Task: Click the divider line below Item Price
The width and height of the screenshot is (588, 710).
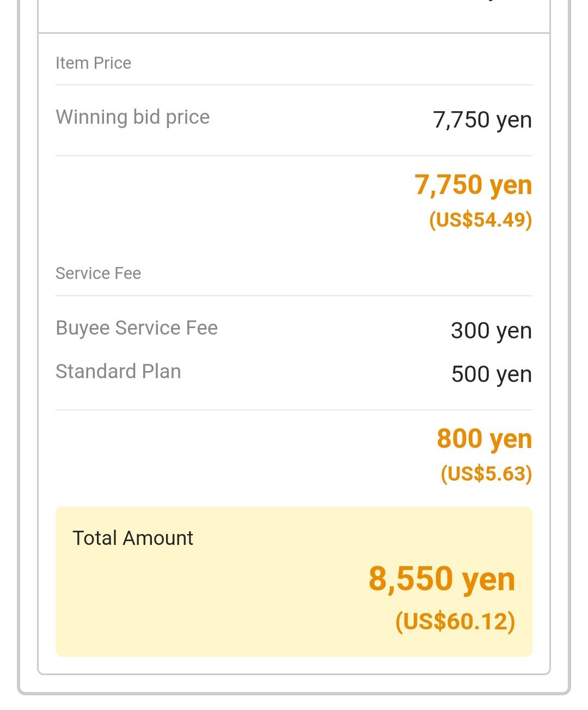Action: (294, 85)
